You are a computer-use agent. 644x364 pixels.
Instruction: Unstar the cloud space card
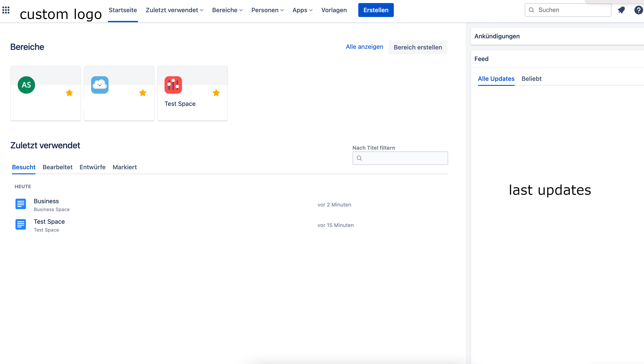[x=143, y=93]
